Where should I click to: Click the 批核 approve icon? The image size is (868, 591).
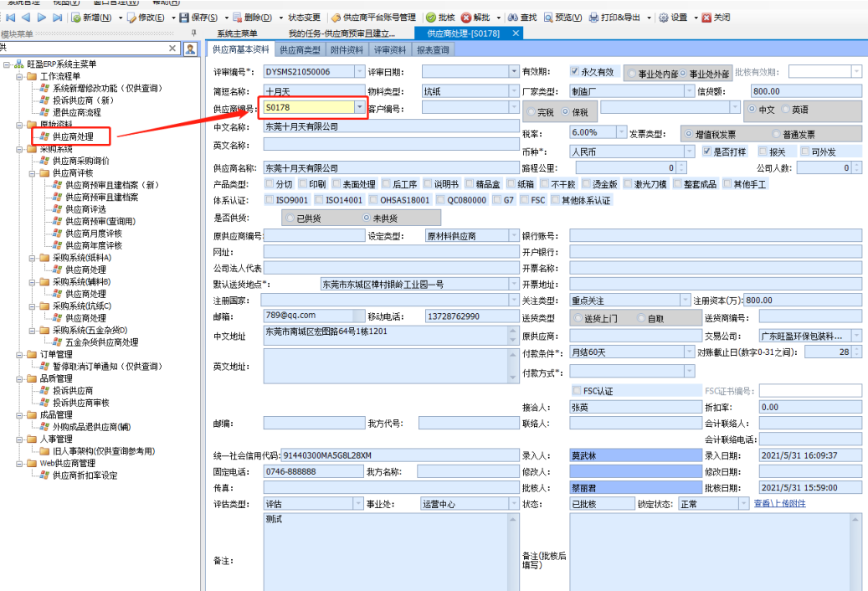[x=431, y=18]
